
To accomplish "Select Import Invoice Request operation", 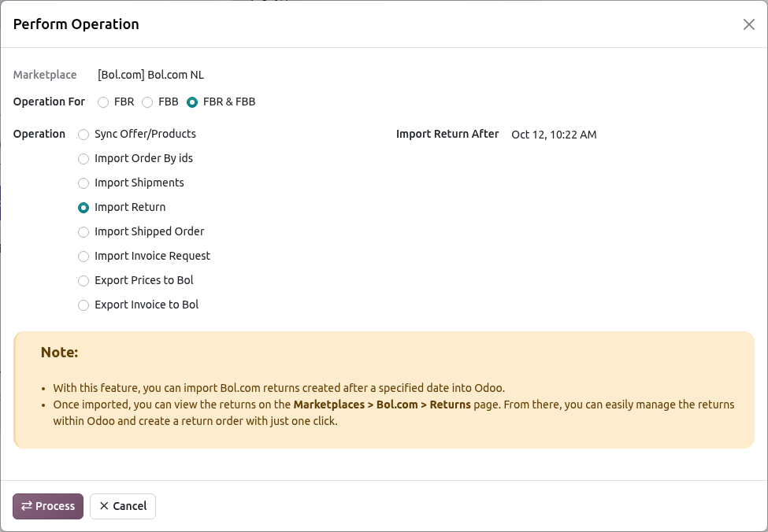I will (x=83, y=257).
